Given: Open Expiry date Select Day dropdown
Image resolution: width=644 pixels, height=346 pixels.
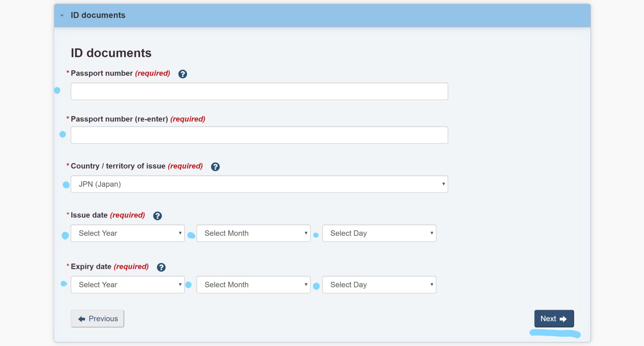Looking at the screenshot, I should (379, 285).
